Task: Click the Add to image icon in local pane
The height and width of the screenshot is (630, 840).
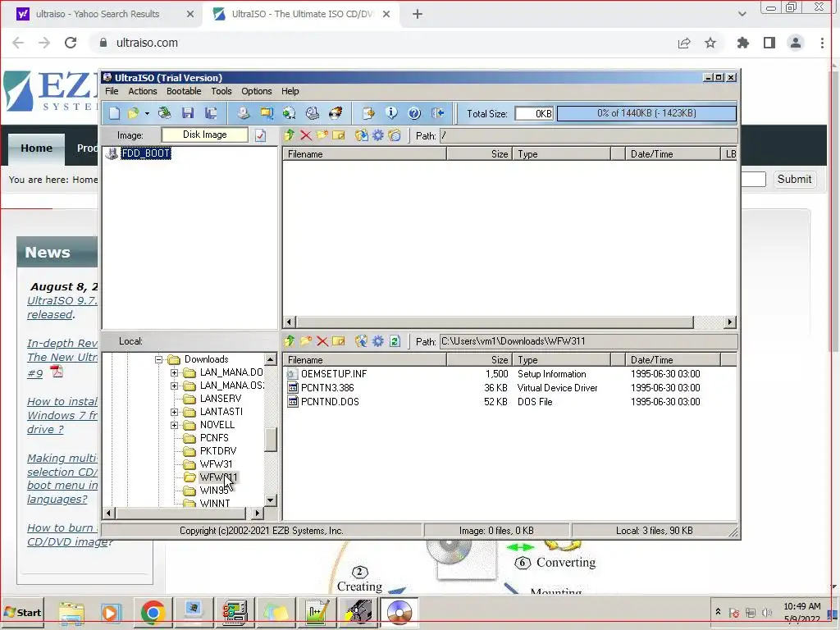Action: [x=362, y=341]
